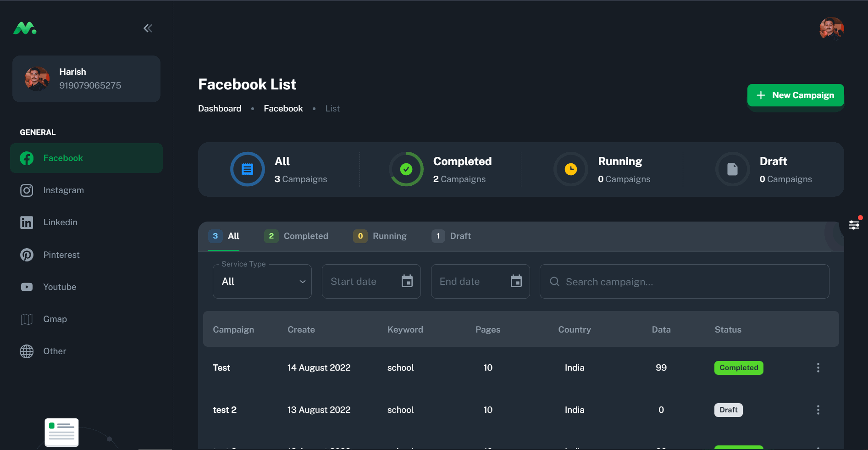The height and width of the screenshot is (450, 868).
Task: Click the Completed status badge on Test row
Action: (x=738, y=367)
